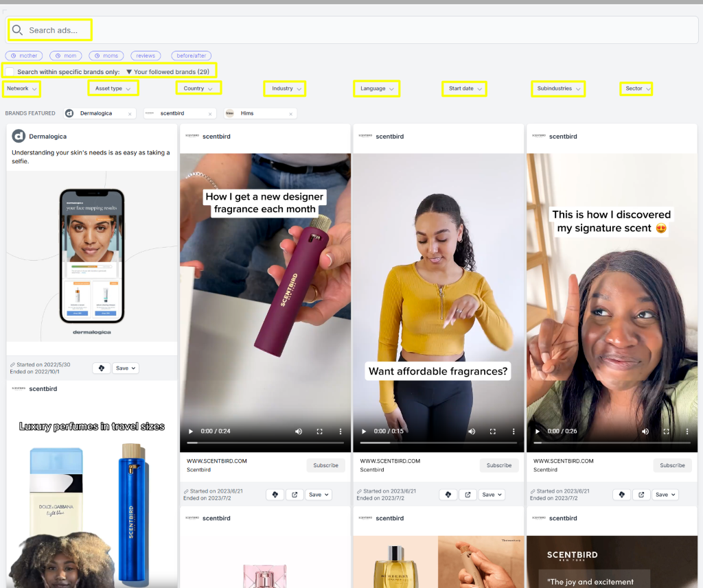Mute the 0:15 scentbird video
This screenshot has height=588, width=703.
pyautogui.click(x=472, y=431)
